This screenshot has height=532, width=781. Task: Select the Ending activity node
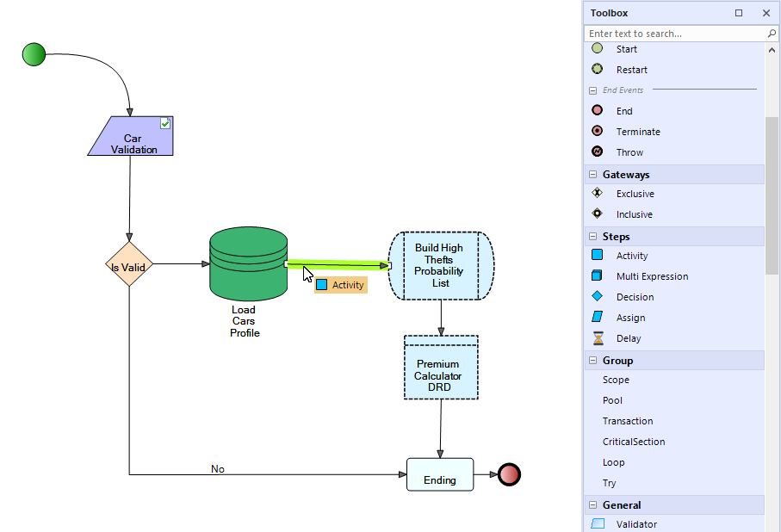[440, 474]
